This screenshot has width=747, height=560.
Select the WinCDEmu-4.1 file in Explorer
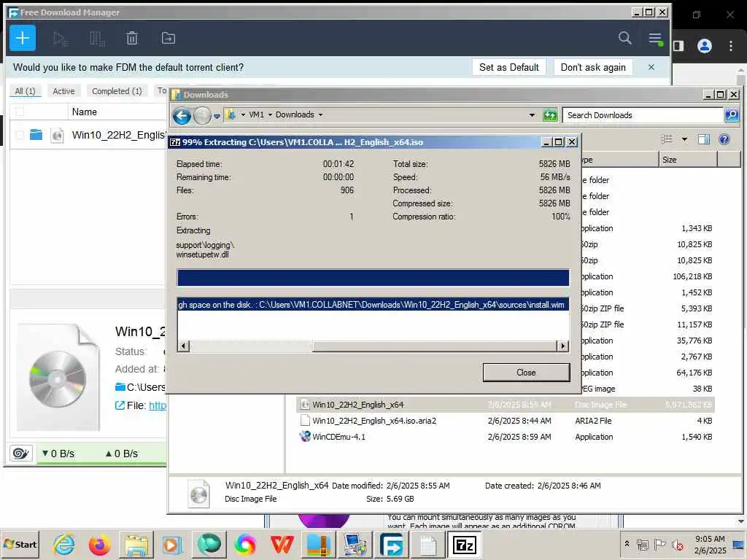pos(505,437)
